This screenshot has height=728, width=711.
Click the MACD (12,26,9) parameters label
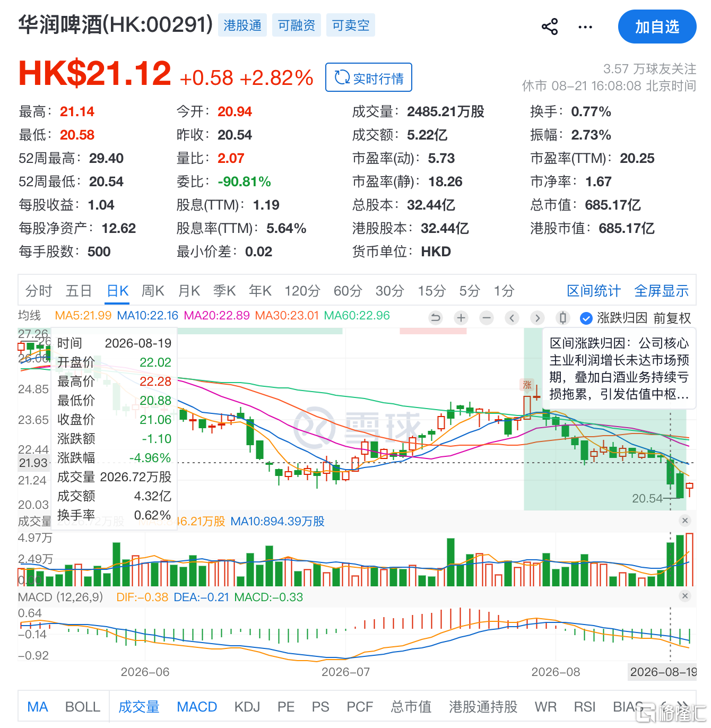coord(60,597)
